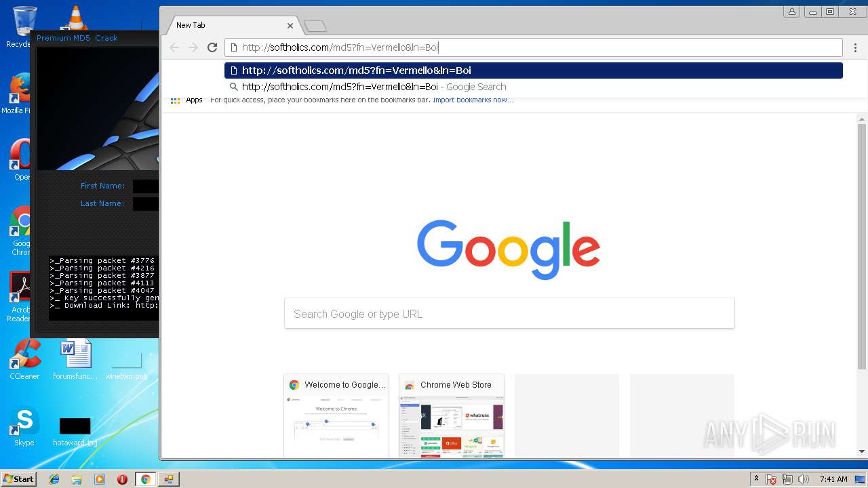868x488 pixels.
Task: Open a new tab in Chrome
Action: pos(315,26)
